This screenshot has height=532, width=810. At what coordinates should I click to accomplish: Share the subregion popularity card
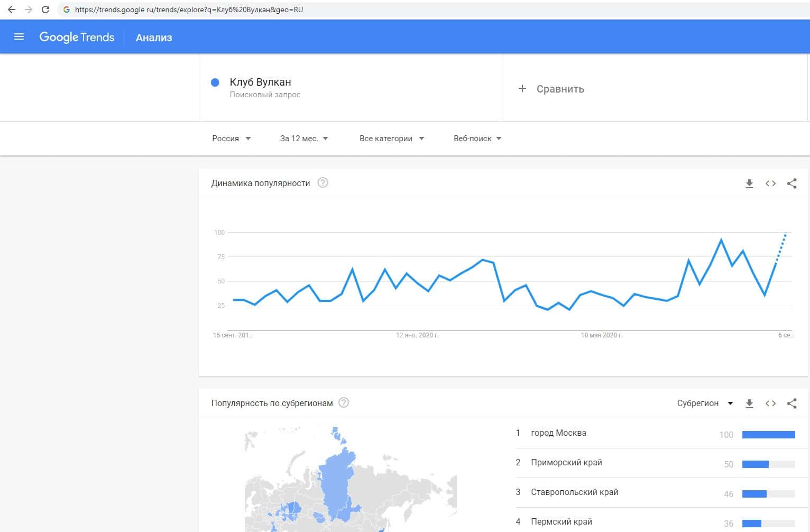tap(791, 403)
